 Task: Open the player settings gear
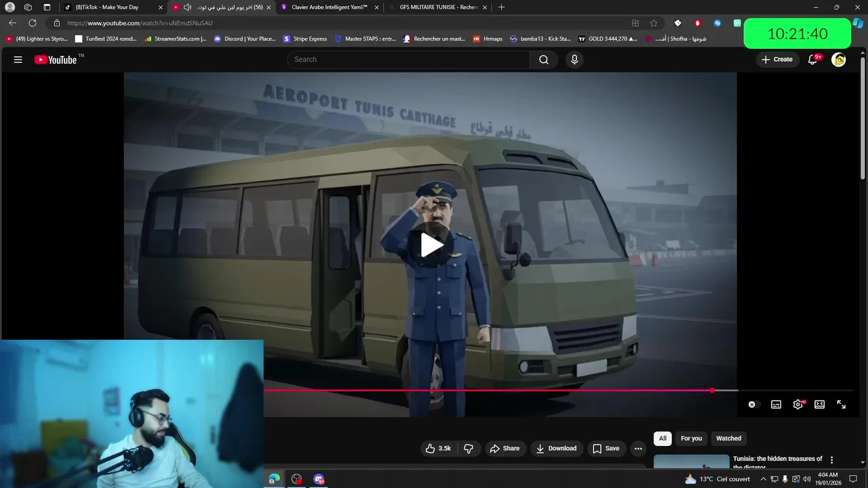pyautogui.click(x=798, y=405)
